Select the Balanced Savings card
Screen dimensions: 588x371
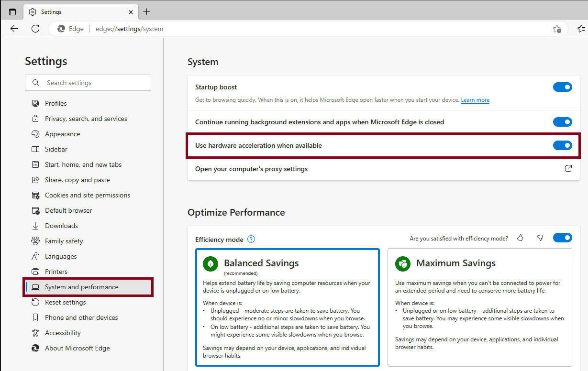(288, 307)
